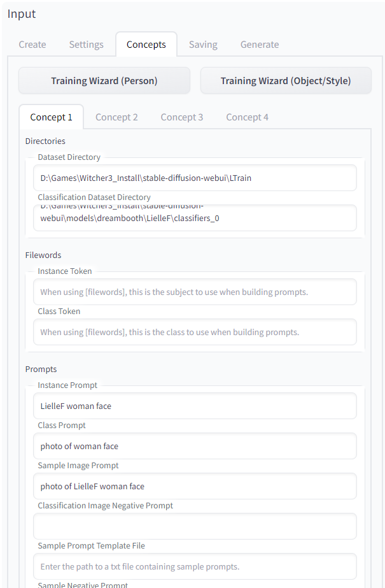Click into the Instance Token field
The height and width of the screenshot is (588, 385).
[195, 292]
